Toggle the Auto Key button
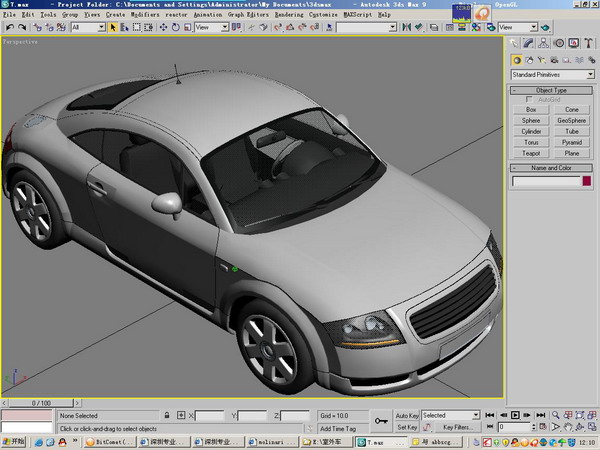This screenshot has width=600, height=450. point(407,416)
